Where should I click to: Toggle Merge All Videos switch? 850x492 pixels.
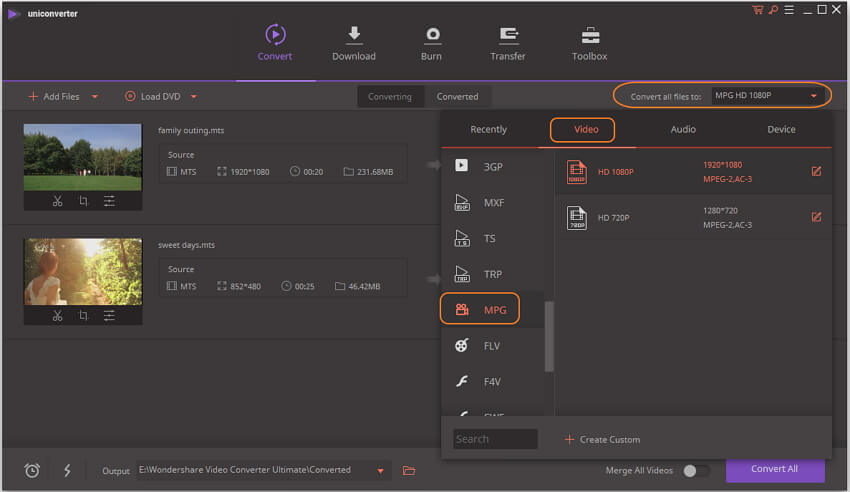(x=696, y=470)
